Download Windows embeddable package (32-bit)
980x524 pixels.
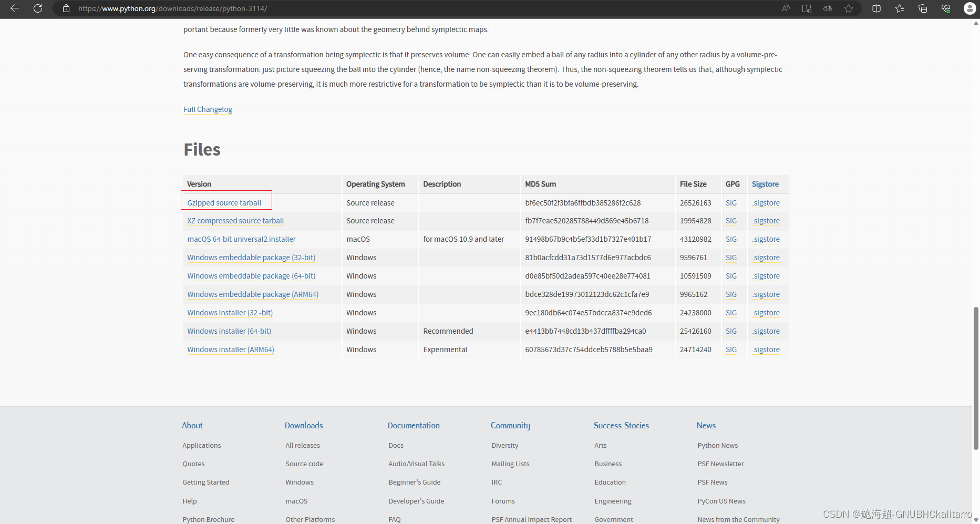click(251, 258)
